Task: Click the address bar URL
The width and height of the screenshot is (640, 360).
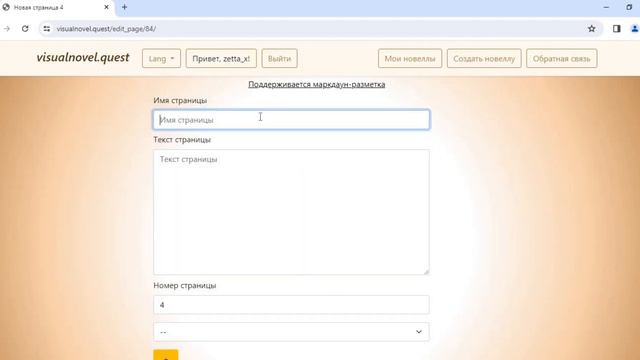Action: tap(106, 29)
